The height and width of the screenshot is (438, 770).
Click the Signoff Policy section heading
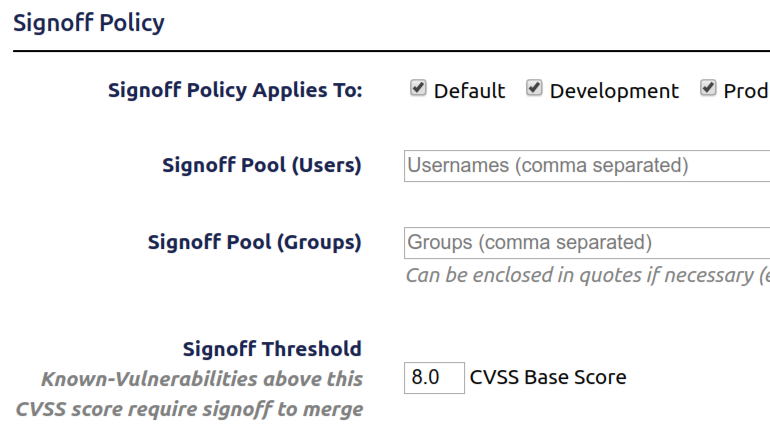pos(88,23)
